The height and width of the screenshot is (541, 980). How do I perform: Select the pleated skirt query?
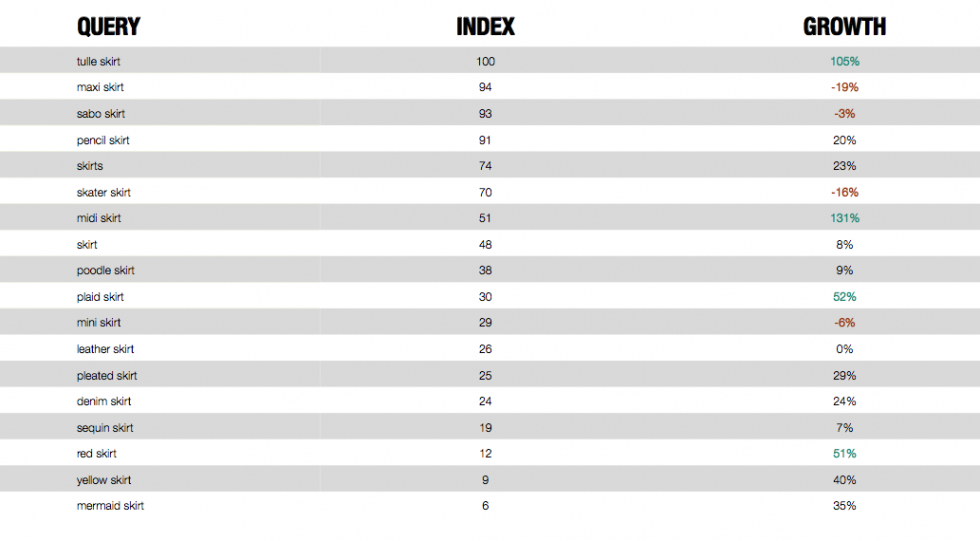(x=106, y=375)
